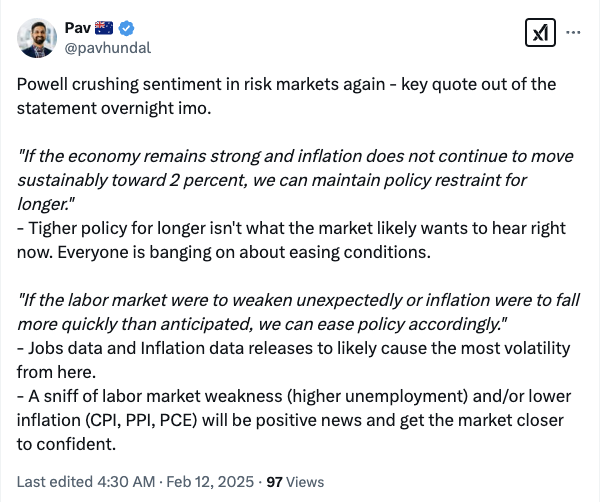Viewport: 600px width, 502px height.
Task: Click the blue verified checkmark badge
Action: pos(129,27)
